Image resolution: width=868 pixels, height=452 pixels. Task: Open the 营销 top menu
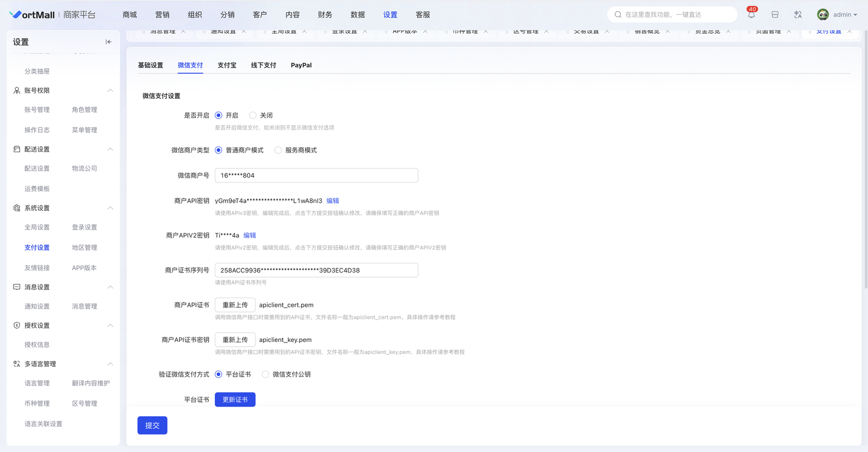point(162,15)
